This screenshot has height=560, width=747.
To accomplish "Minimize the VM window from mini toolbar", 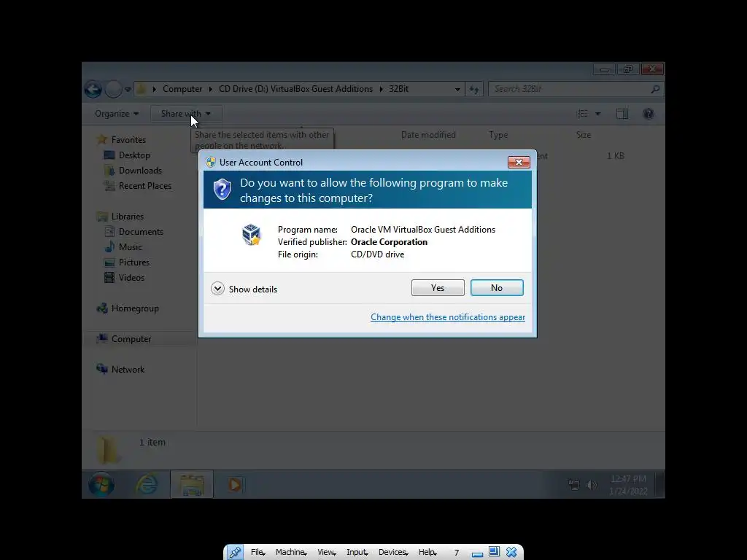I will (477, 553).
